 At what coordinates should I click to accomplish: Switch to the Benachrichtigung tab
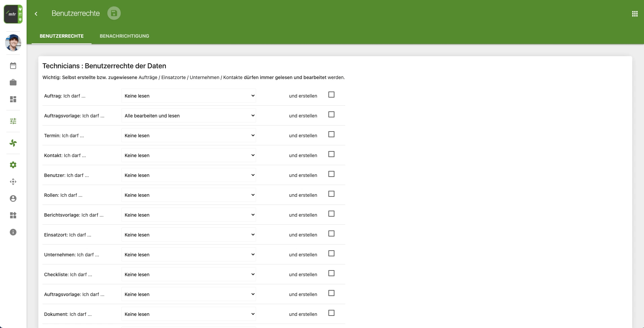[x=124, y=36]
